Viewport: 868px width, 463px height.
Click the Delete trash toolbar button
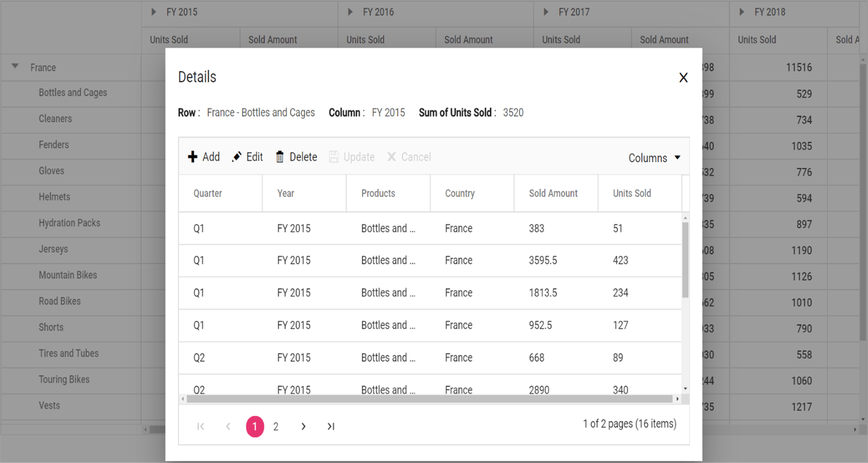click(296, 157)
